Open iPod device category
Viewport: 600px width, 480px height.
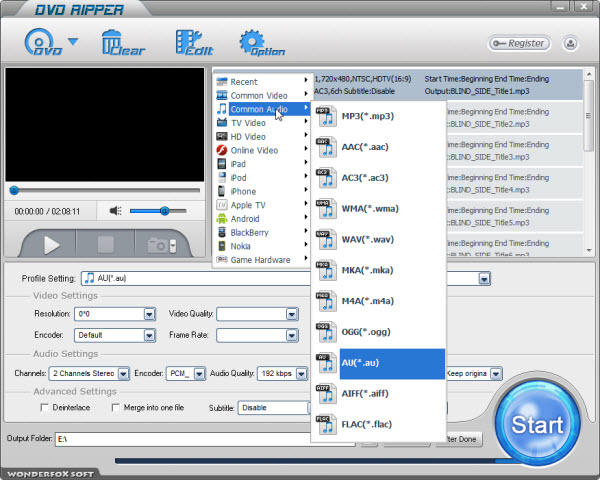point(262,178)
